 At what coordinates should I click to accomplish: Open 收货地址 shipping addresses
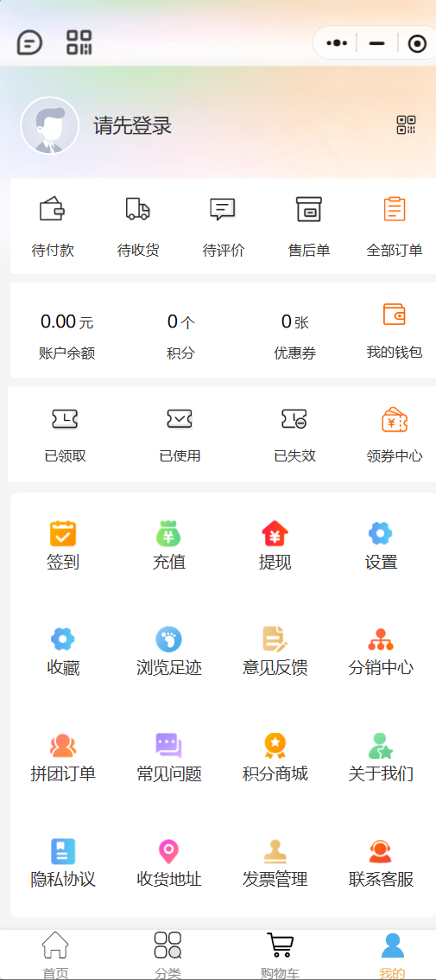168,863
